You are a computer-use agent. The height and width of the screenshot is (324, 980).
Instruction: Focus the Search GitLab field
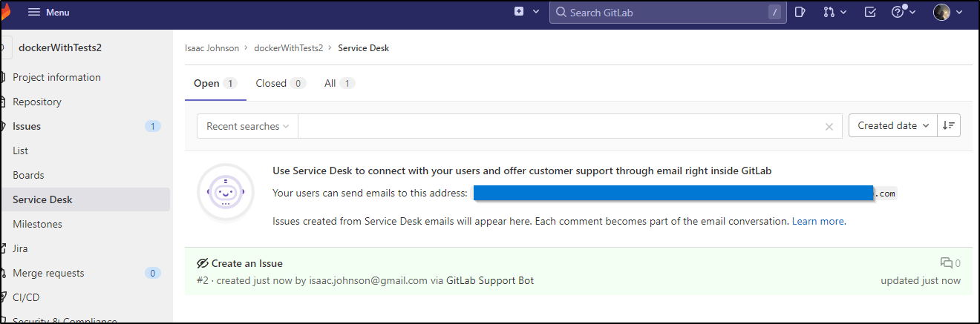tap(667, 12)
